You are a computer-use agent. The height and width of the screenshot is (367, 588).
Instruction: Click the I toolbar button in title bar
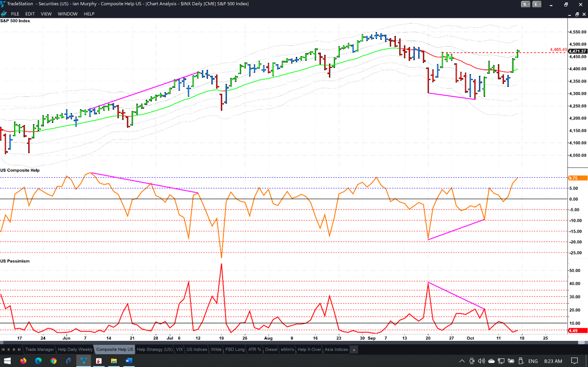pyautogui.click(x=536, y=4)
